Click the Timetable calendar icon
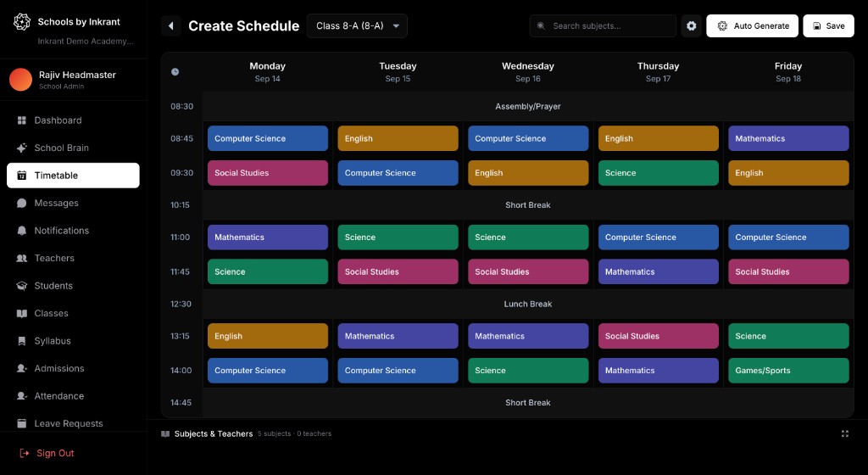 coord(21,176)
